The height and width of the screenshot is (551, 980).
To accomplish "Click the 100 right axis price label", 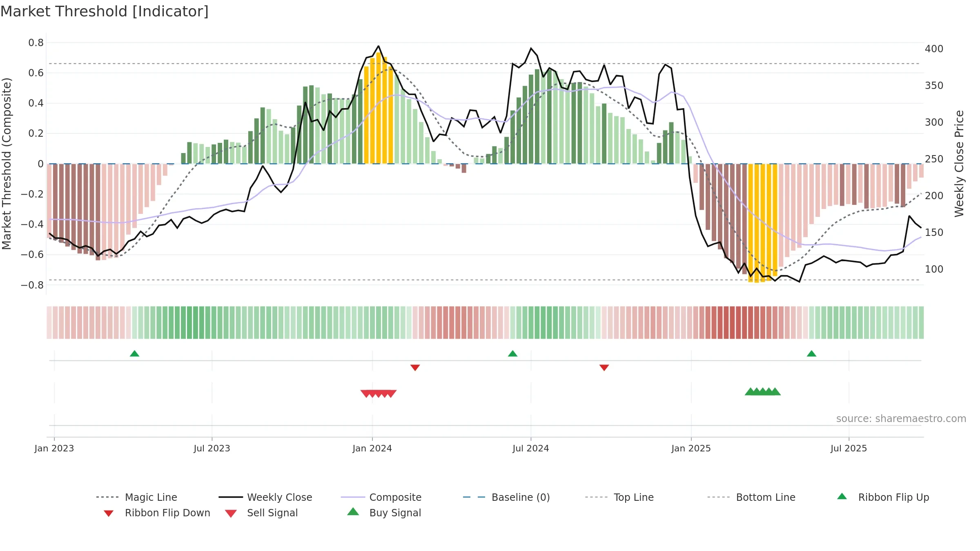I will (x=934, y=269).
